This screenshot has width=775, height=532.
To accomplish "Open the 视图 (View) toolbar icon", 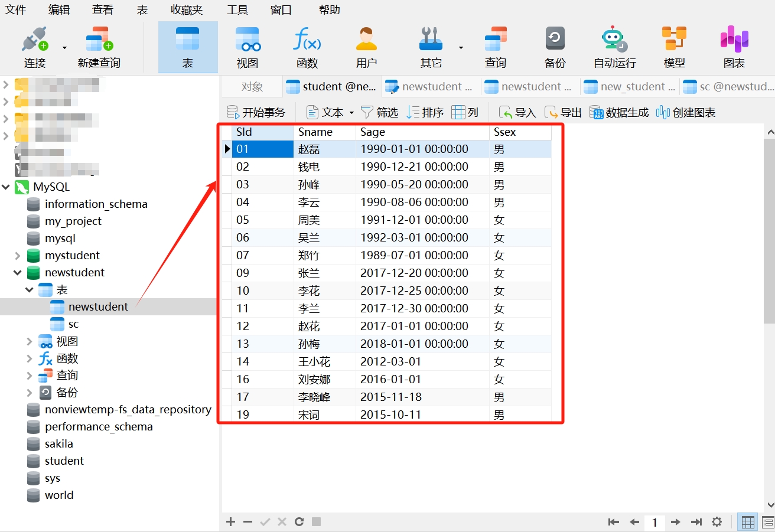I will click(248, 47).
